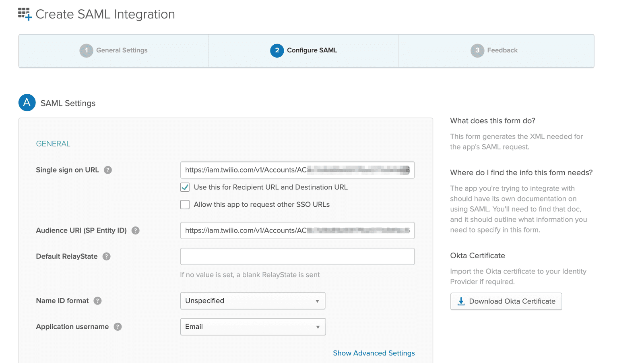Click the Audience URI help icon

pos(136,230)
